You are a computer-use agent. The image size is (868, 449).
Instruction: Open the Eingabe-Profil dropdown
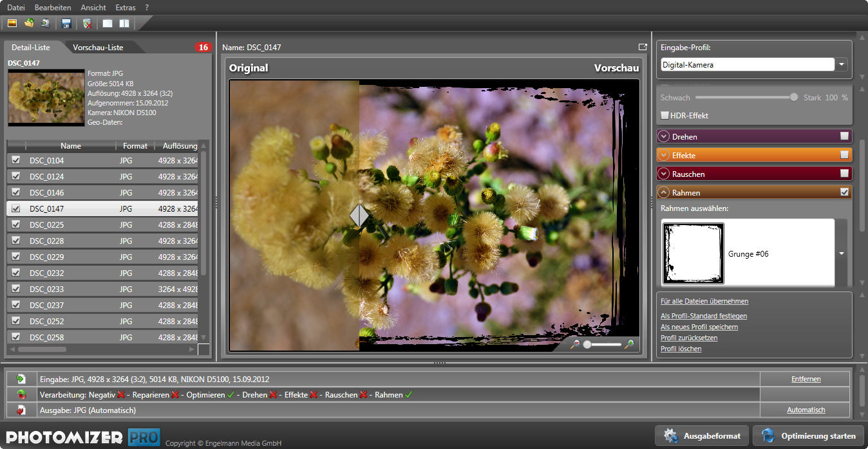(842, 64)
